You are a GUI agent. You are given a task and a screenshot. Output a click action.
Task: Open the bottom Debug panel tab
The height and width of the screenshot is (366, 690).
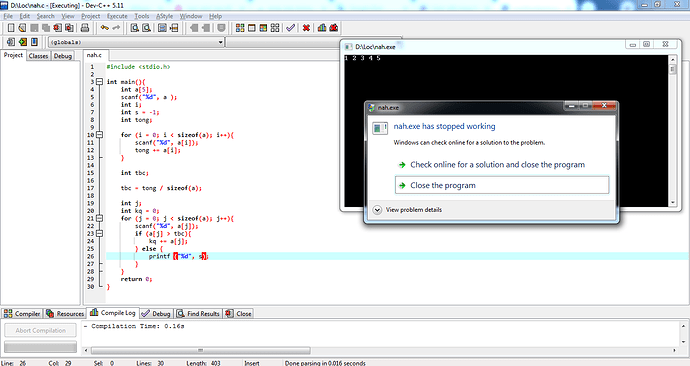(x=156, y=314)
